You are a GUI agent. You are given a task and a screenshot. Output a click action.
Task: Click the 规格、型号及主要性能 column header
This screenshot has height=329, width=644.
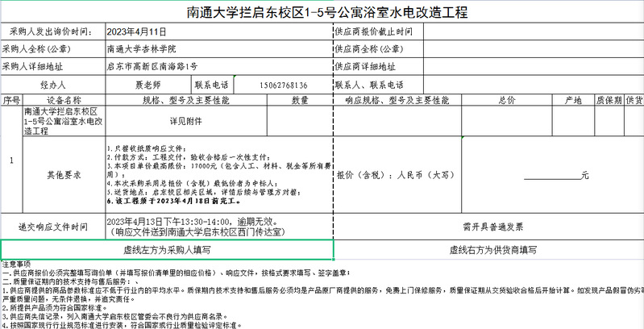[186, 100]
